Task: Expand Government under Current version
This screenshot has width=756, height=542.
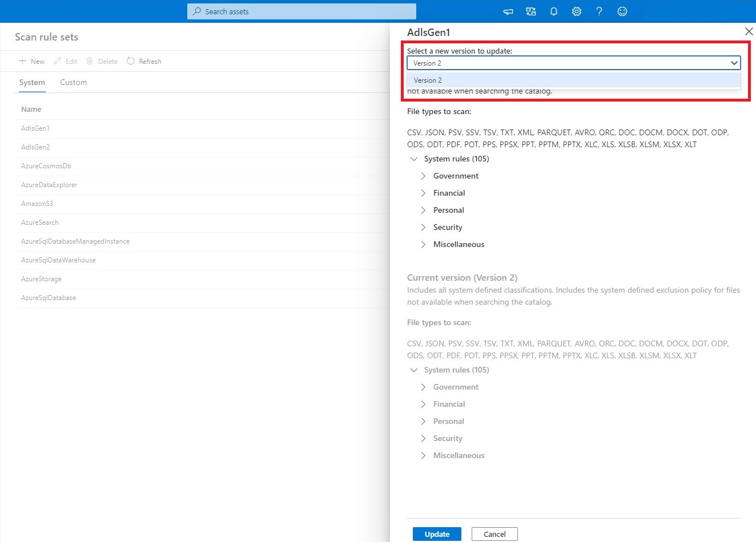Action: (x=423, y=387)
